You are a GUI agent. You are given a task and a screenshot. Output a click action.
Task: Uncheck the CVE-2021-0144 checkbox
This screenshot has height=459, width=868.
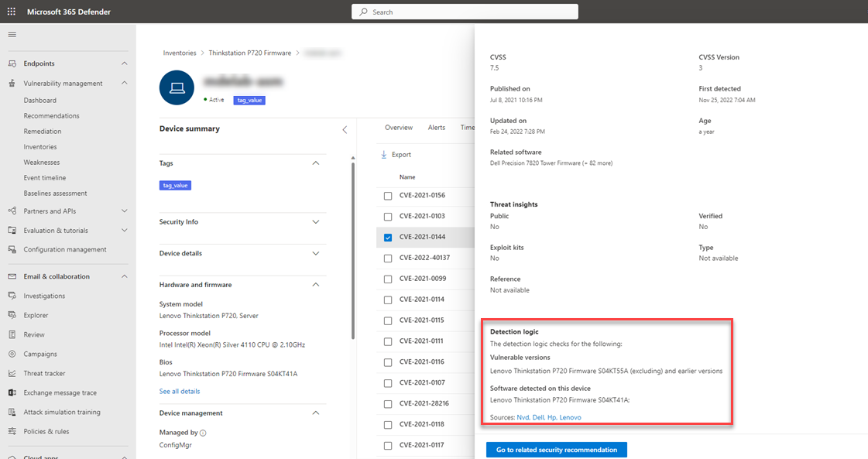point(388,238)
